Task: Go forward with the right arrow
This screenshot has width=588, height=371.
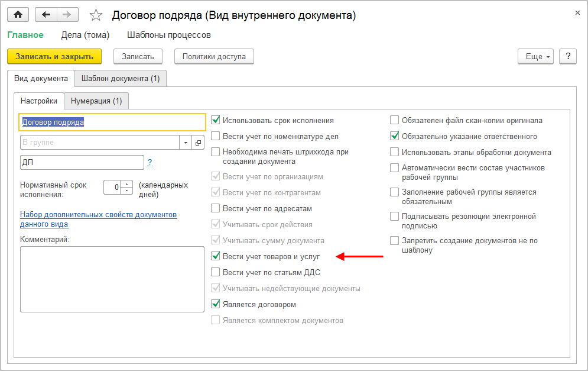Action: (66, 15)
